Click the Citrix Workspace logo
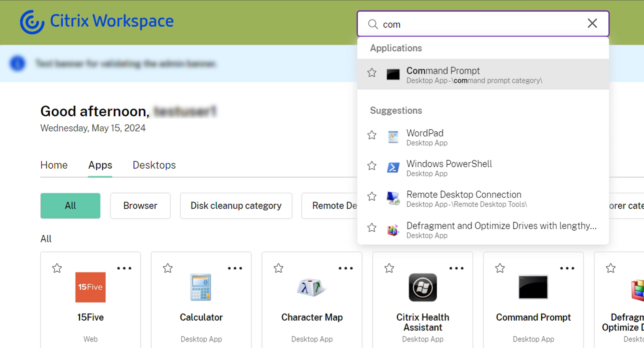The height and width of the screenshot is (348, 644). click(x=96, y=22)
